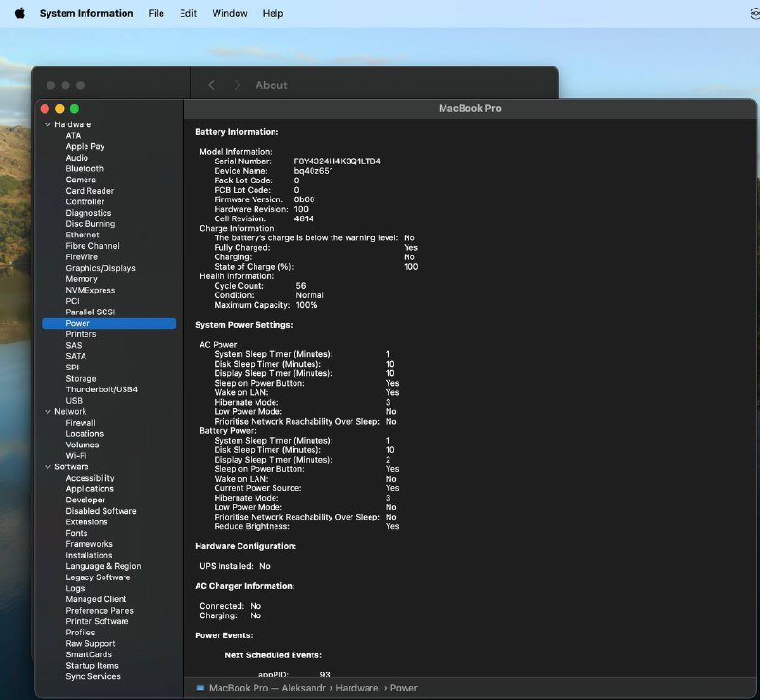
Task: Collapse the Hardware section
Action: tap(47, 124)
